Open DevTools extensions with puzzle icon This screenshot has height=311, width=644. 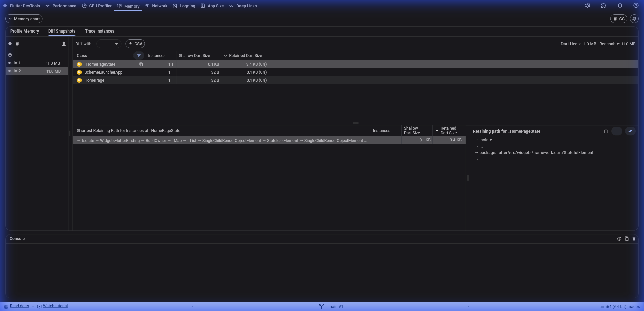tap(603, 5)
